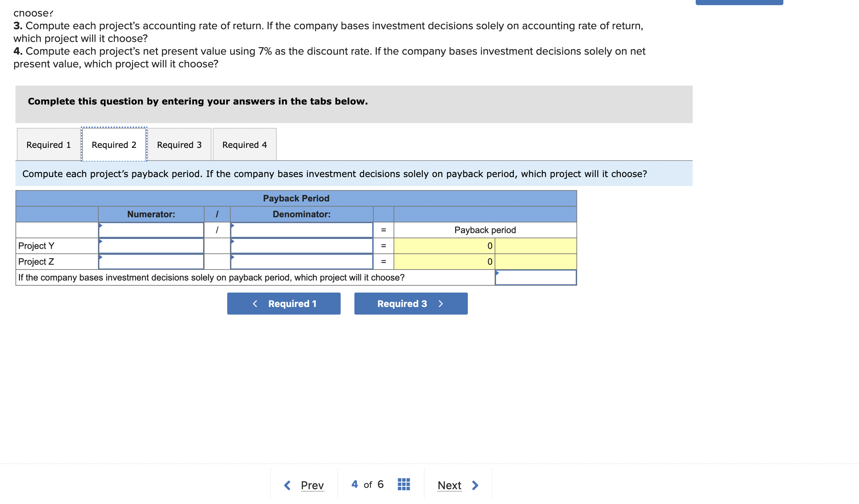Open the question grid navigator icon
Viewport: 859px width, 504px height.
pyautogui.click(x=404, y=484)
